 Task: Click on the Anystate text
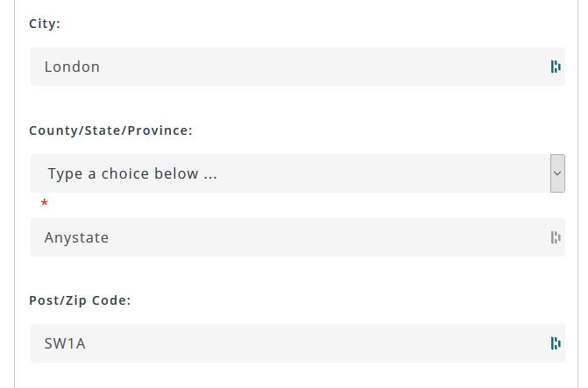76,237
